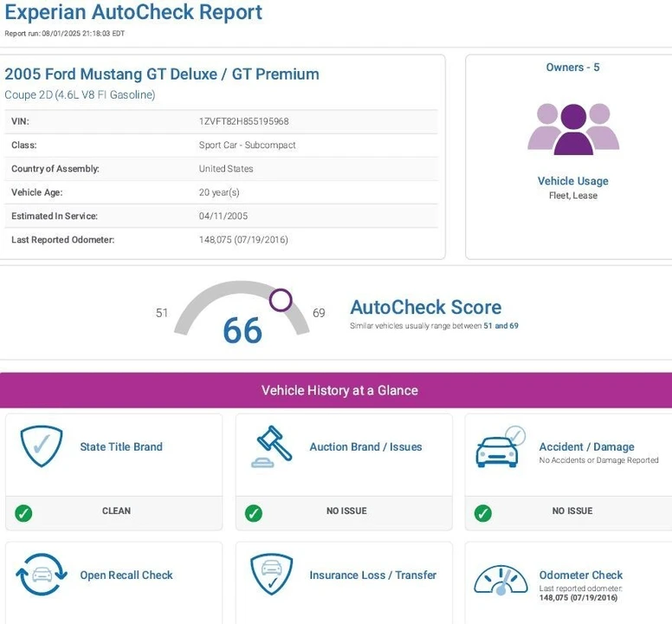Click green checkmark in Accident / Damage card

483,513
